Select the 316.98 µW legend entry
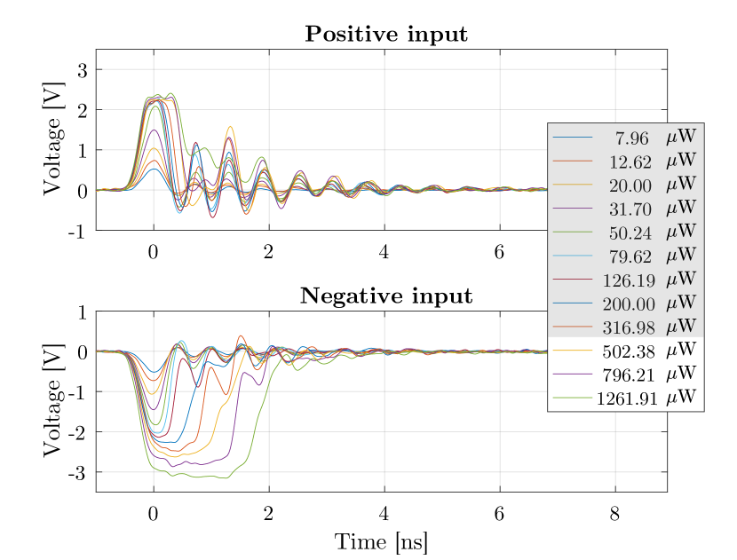Screen dimensions: 737x560 pyautogui.click(x=625, y=327)
